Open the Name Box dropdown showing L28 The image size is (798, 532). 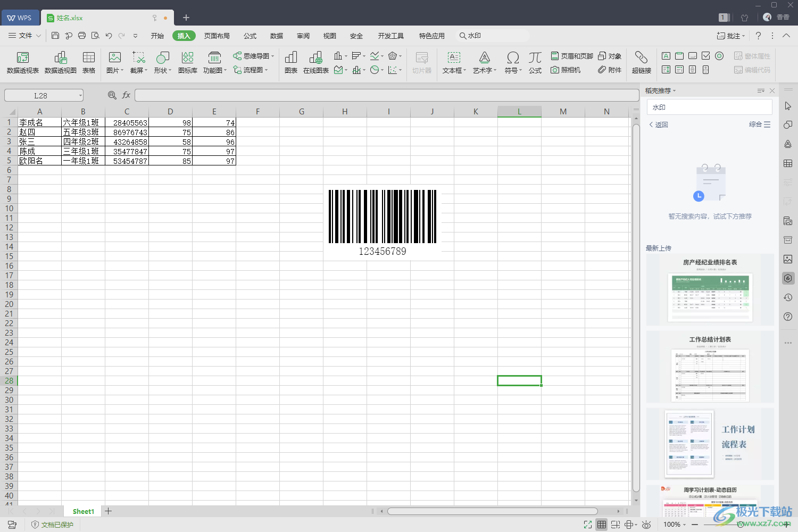coord(80,96)
